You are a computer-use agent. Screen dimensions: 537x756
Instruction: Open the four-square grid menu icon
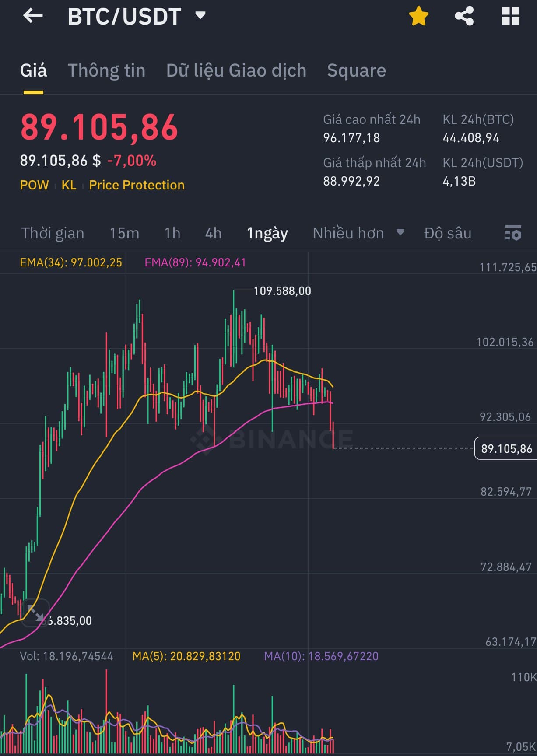click(510, 16)
